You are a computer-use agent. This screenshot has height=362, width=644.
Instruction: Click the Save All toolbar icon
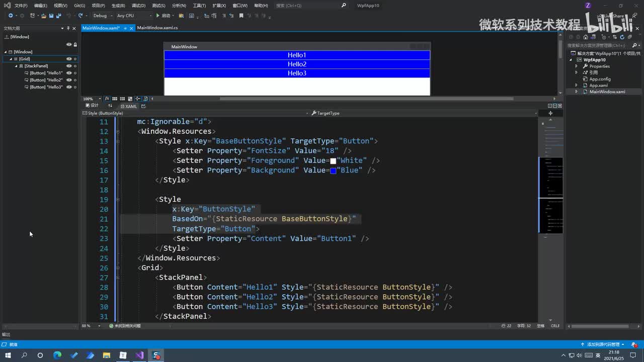click(x=58, y=16)
